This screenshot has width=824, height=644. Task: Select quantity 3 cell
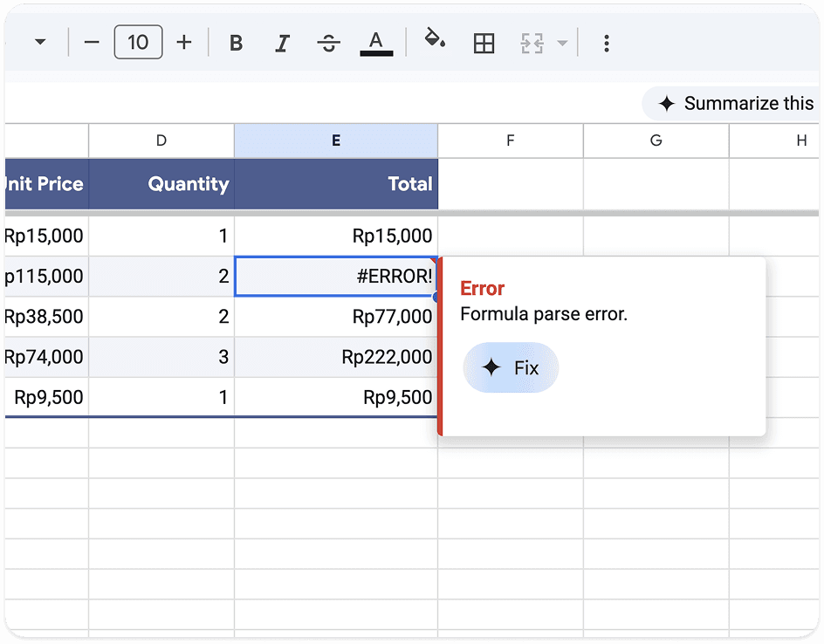click(161, 357)
